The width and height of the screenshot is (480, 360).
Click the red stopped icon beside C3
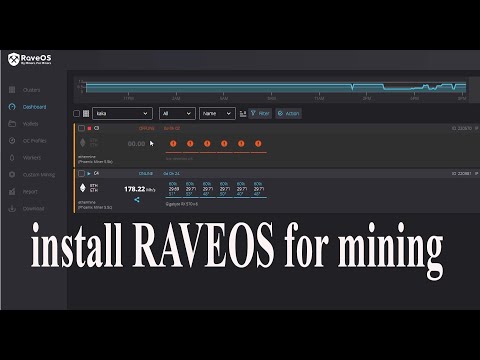tap(89, 128)
